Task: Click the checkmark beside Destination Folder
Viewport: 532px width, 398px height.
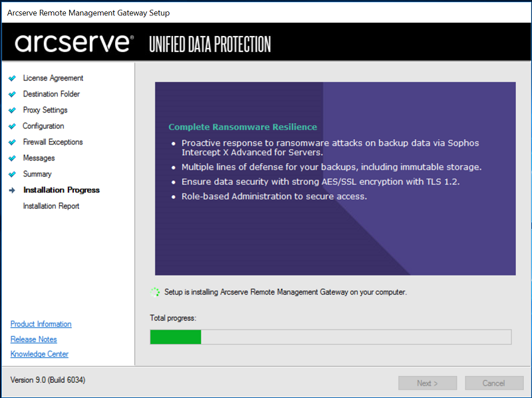Action: point(12,94)
